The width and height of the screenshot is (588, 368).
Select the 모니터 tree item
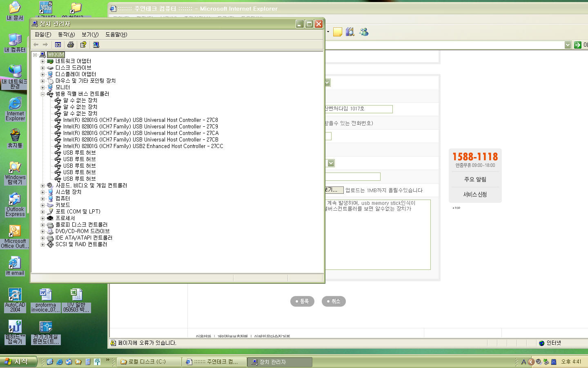tap(62, 87)
